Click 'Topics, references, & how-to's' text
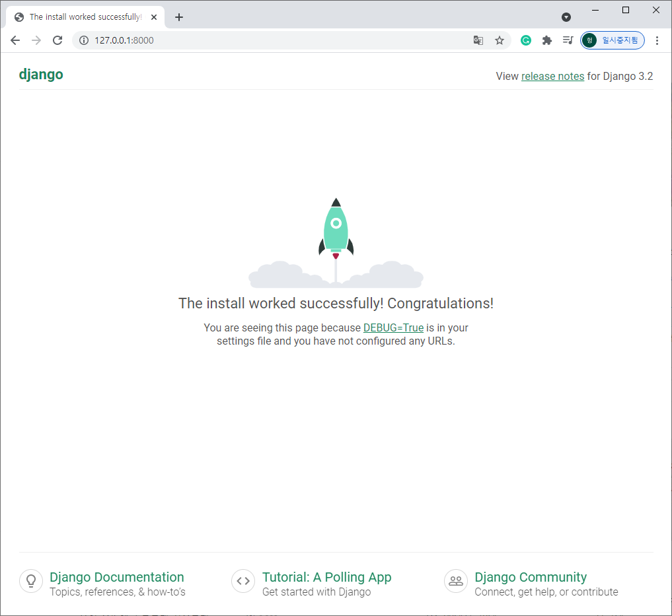Image resolution: width=672 pixels, height=616 pixels. 118,592
